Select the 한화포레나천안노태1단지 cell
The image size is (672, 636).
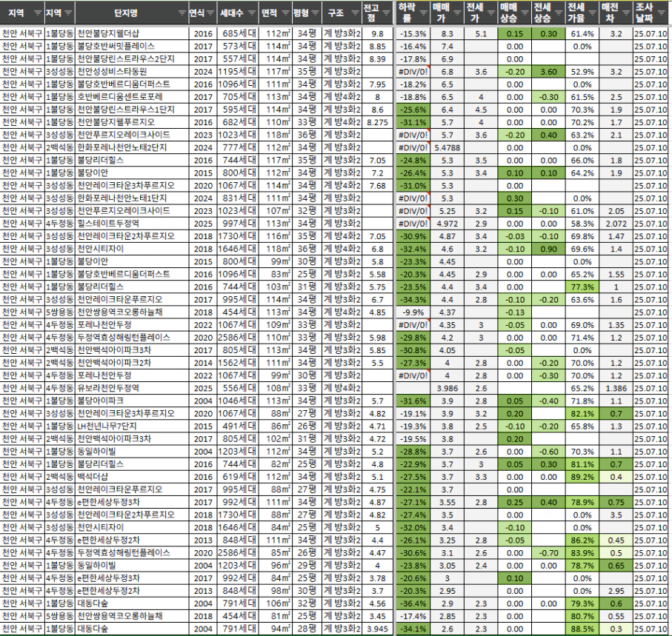point(132,198)
